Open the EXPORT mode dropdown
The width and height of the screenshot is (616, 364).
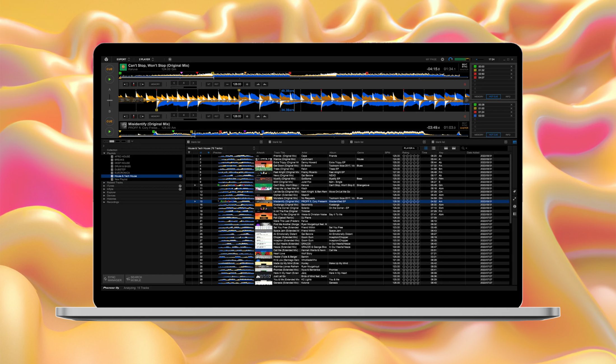(x=123, y=59)
